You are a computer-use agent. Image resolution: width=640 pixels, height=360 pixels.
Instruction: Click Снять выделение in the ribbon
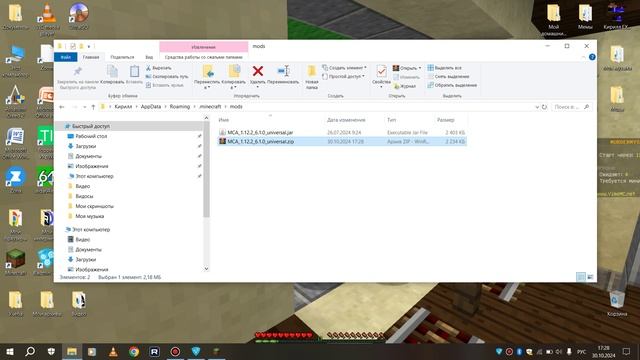tap(448, 76)
